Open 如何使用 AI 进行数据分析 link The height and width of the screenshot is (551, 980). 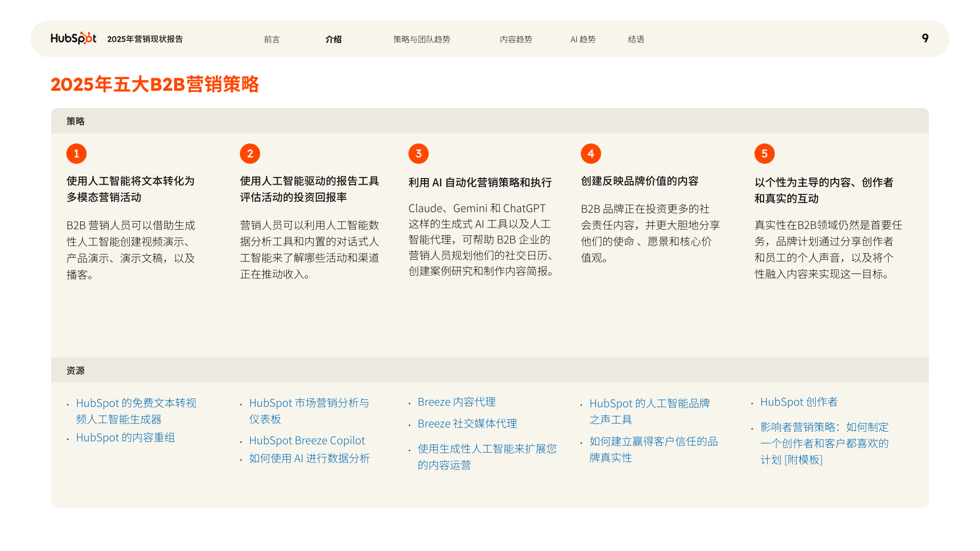309,459
